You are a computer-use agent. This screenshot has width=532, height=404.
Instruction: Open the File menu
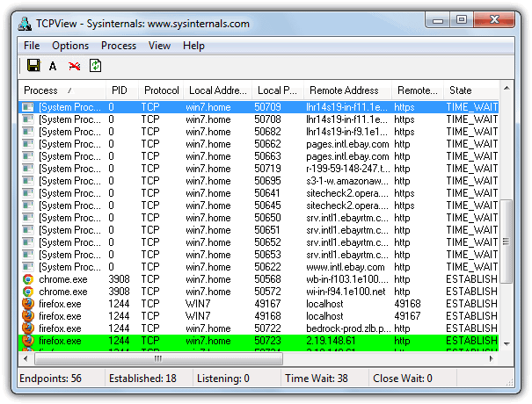click(x=32, y=46)
